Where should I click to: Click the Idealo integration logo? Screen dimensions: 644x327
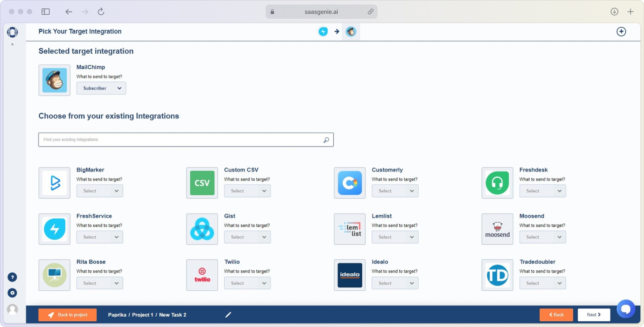(350, 275)
